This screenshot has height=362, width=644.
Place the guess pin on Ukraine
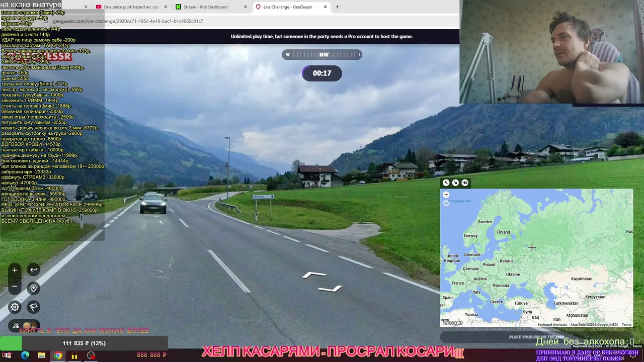513,274
